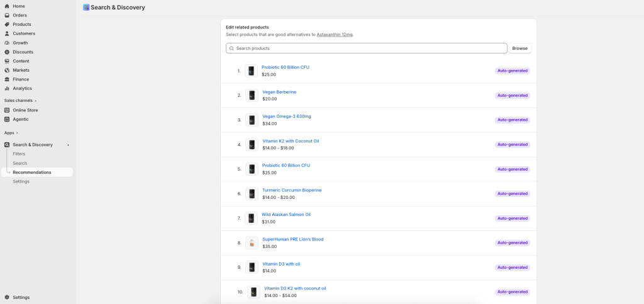Open Vitamin D3 K2 with coconut oil link
This screenshot has width=644, height=304.
point(295,288)
